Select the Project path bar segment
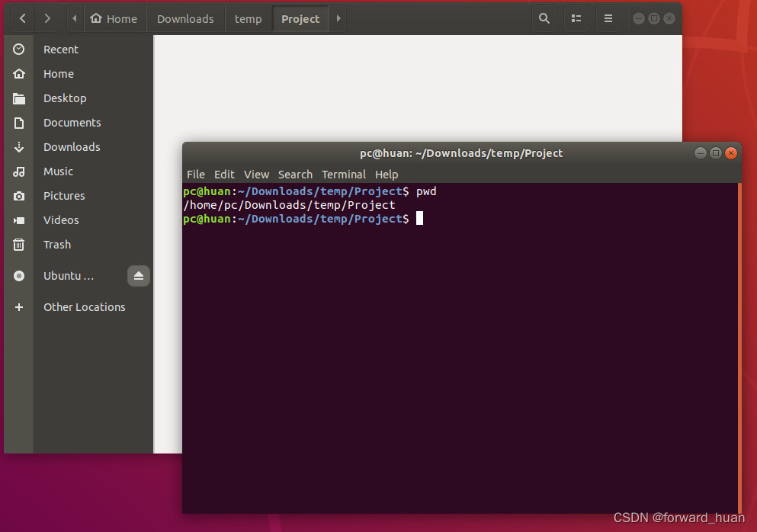Screen dimensions: 757x532 tap(300, 19)
